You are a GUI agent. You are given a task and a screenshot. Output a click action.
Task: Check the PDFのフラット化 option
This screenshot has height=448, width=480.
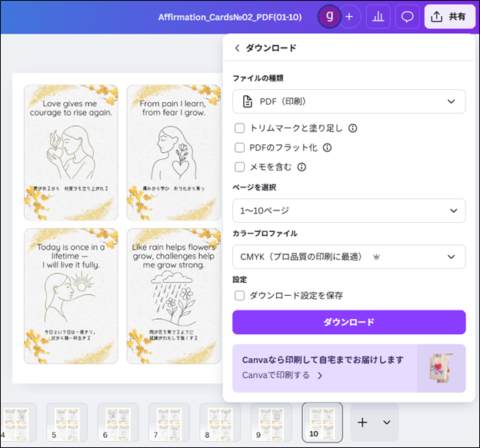pyautogui.click(x=240, y=148)
